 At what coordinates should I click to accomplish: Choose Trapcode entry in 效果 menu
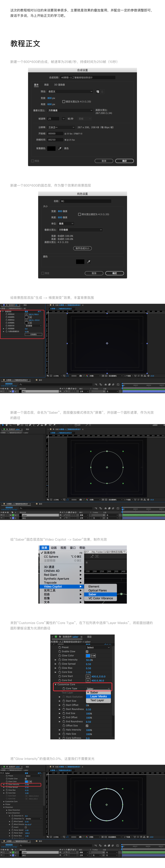point(62,583)
